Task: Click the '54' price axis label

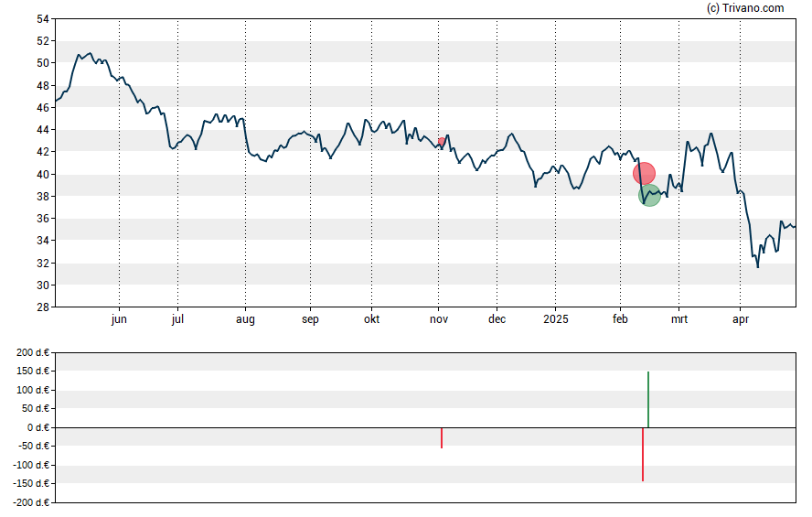Action: coord(43,19)
